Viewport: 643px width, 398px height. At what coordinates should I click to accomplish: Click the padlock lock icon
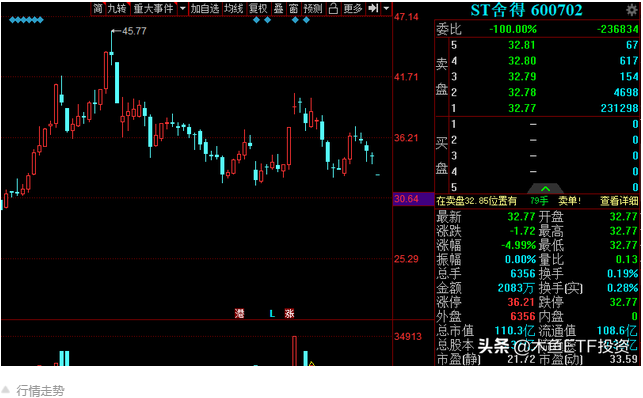pos(333,8)
